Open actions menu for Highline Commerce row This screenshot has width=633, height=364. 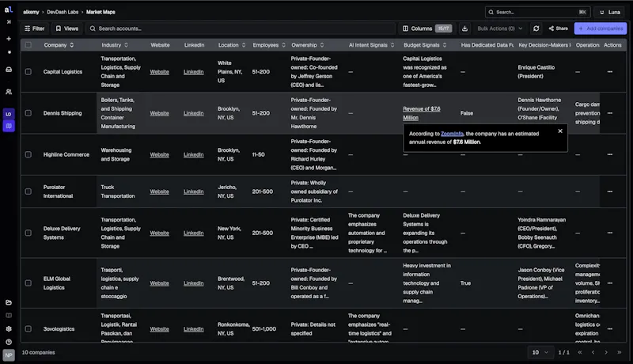[609, 154]
